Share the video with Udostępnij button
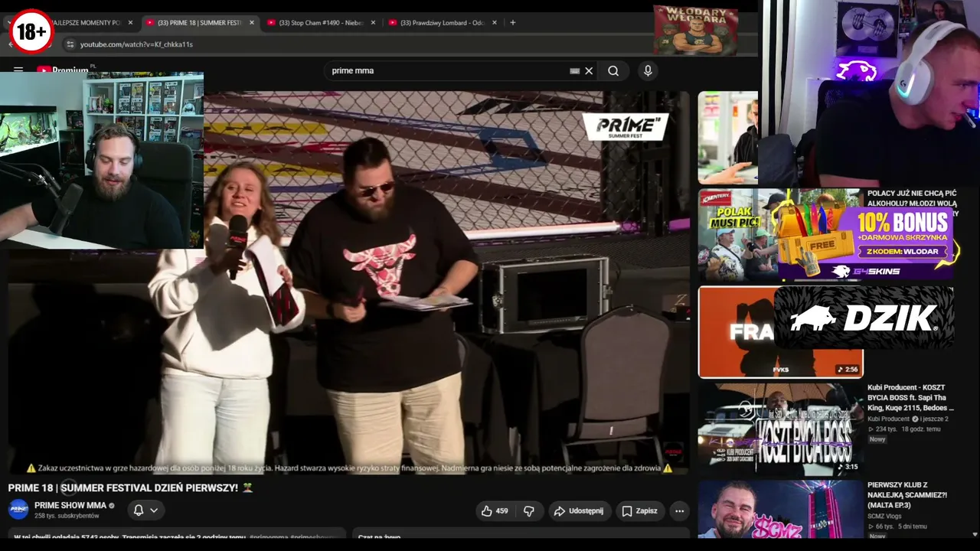 coord(579,511)
